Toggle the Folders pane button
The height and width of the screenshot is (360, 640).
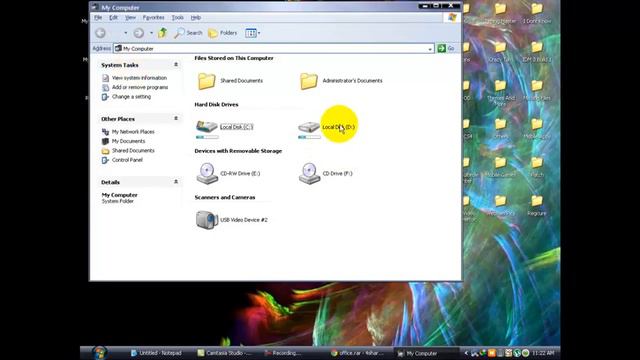point(222,33)
